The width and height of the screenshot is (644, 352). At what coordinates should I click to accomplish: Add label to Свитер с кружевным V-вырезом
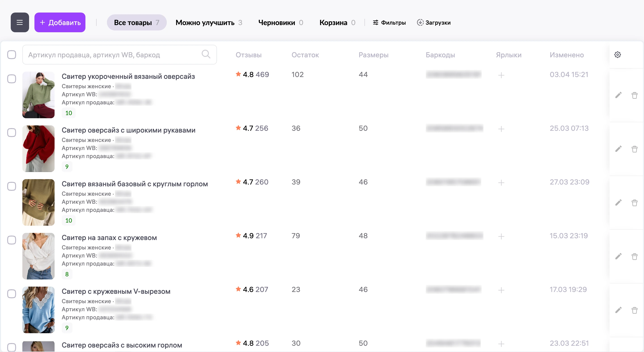pos(501,290)
